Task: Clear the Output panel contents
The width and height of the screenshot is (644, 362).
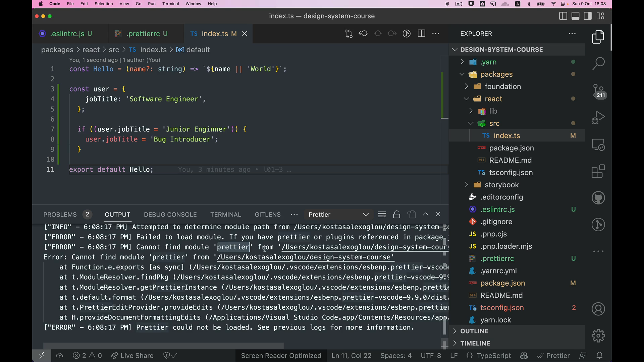Action: (382, 214)
